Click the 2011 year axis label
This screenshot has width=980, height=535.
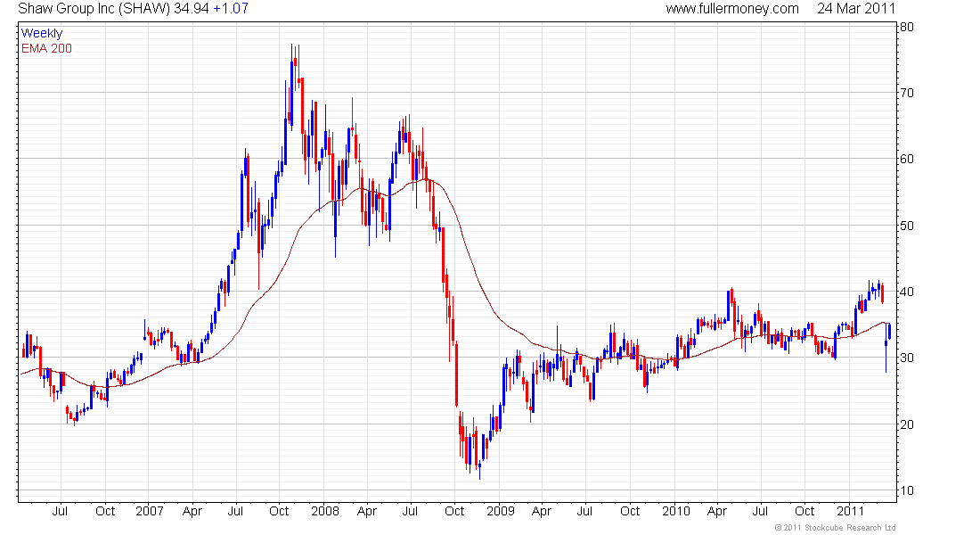(x=850, y=511)
